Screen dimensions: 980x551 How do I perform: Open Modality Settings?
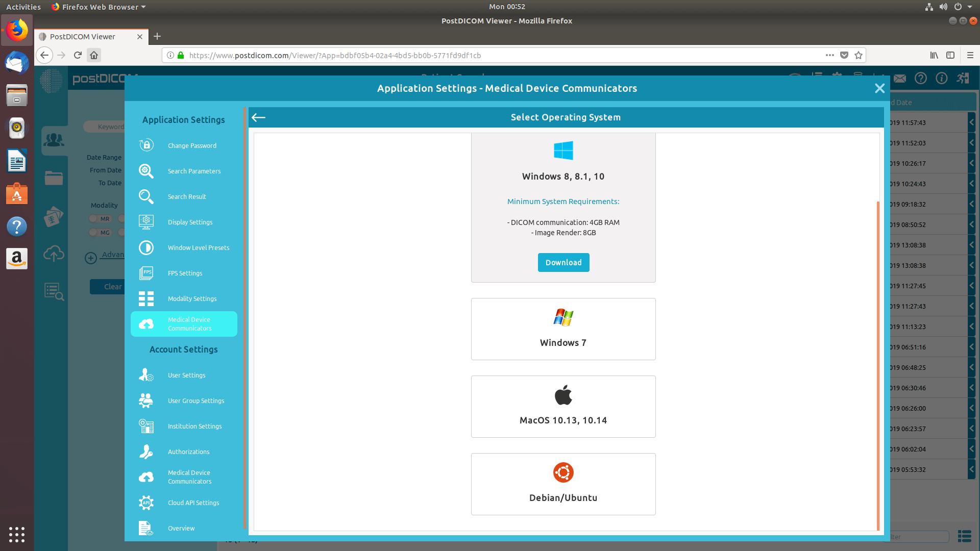tap(192, 298)
